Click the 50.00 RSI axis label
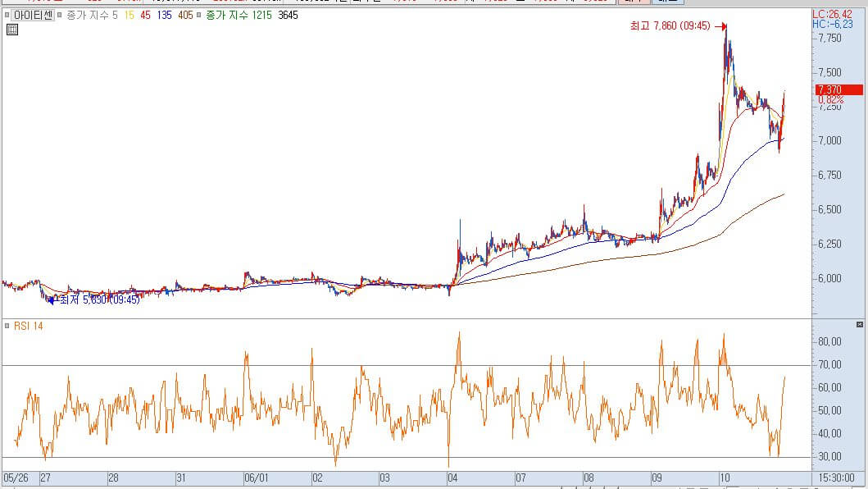The image size is (868, 489). click(x=829, y=410)
